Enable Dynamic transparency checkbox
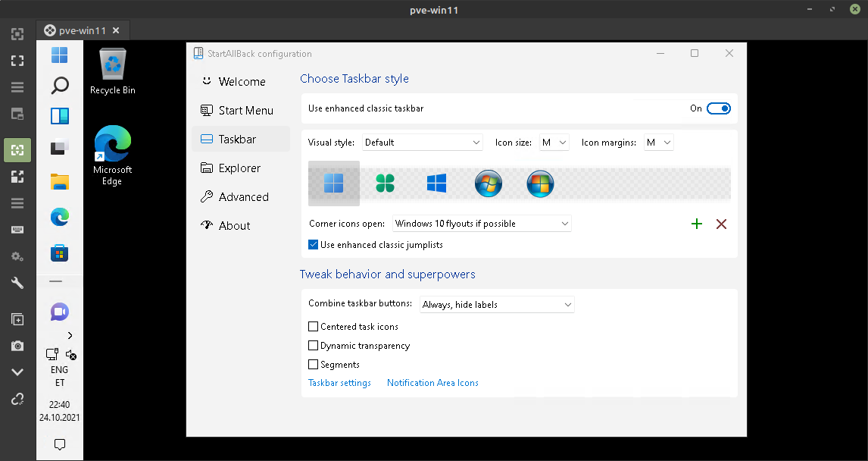868x461 pixels. point(314,346)
